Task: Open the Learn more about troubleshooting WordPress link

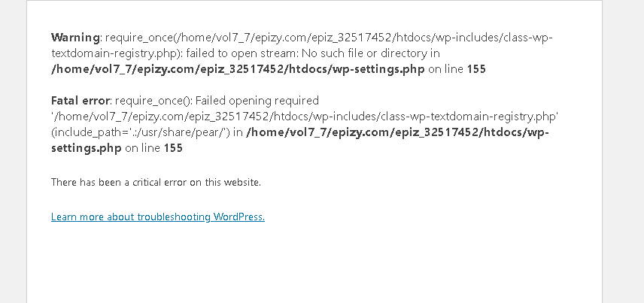Action: point(158,217)
